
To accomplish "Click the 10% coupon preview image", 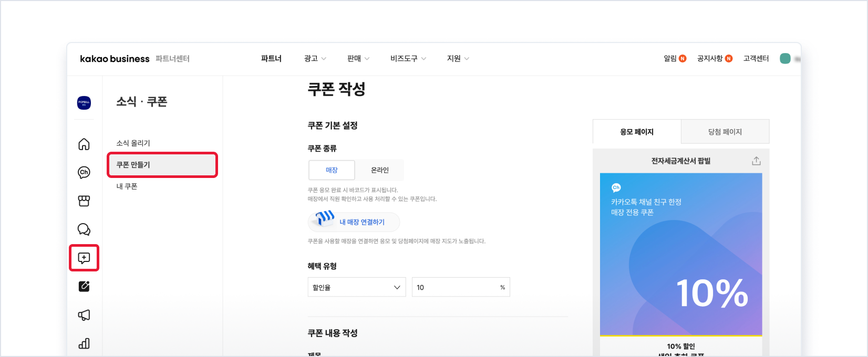I will pyautogui.click(x=681, y=255).
